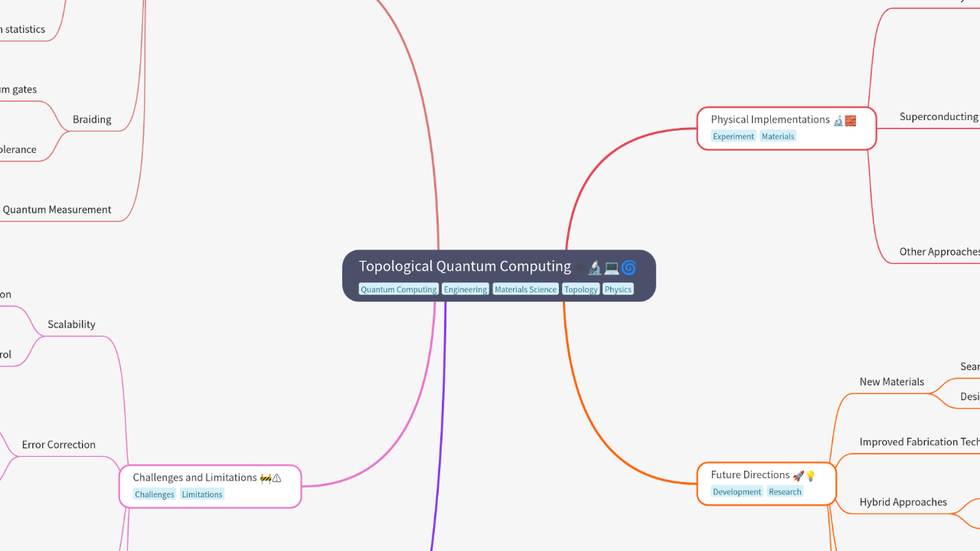The width and height of the screenshot is (980, 551).
Task: Select the Scalability node
Action: [x=71, y=324]
